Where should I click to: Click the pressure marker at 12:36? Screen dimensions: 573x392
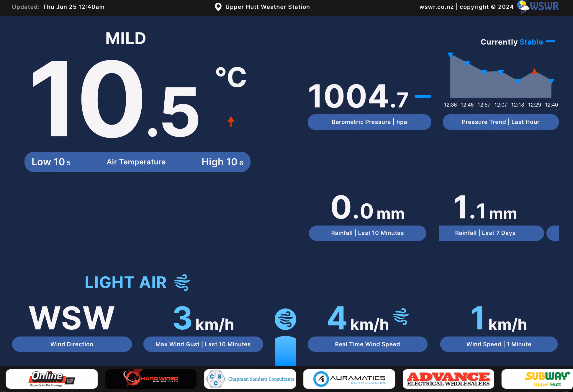tap(450, 55)
